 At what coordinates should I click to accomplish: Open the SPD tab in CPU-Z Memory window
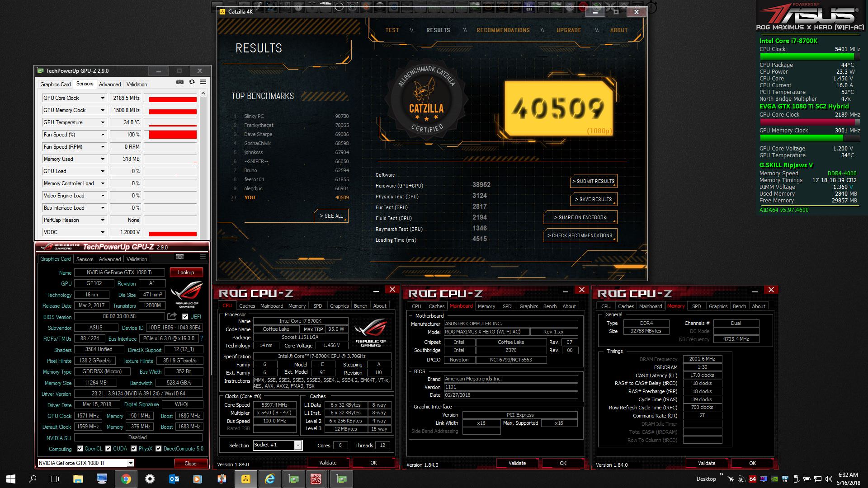[696, 306]
